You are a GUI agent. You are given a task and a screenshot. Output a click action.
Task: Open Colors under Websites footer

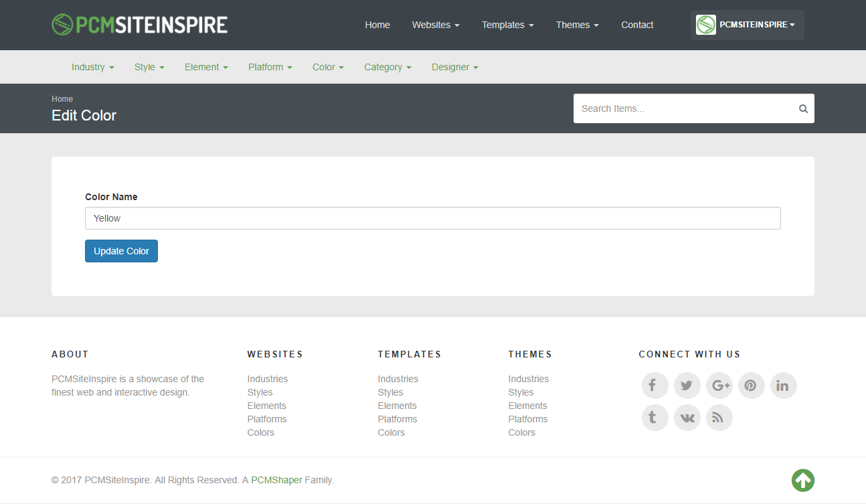(x=260, y=432)
